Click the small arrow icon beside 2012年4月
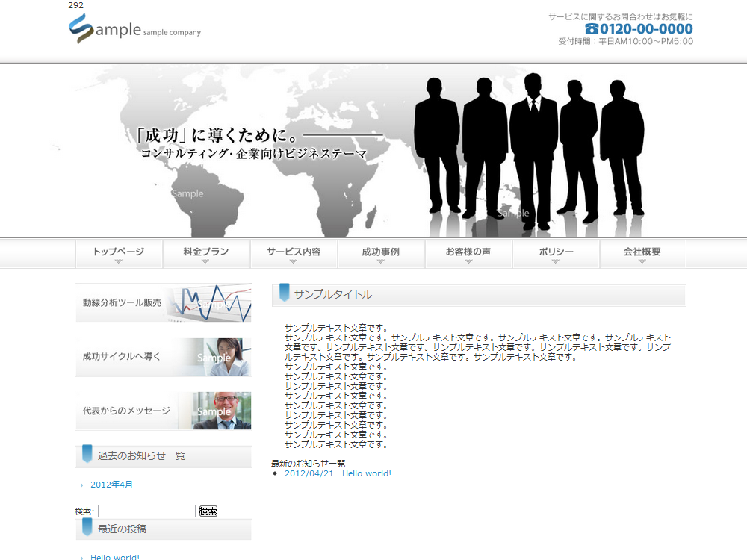The height and width of the screenshot is (560, 747). (82, 485)
